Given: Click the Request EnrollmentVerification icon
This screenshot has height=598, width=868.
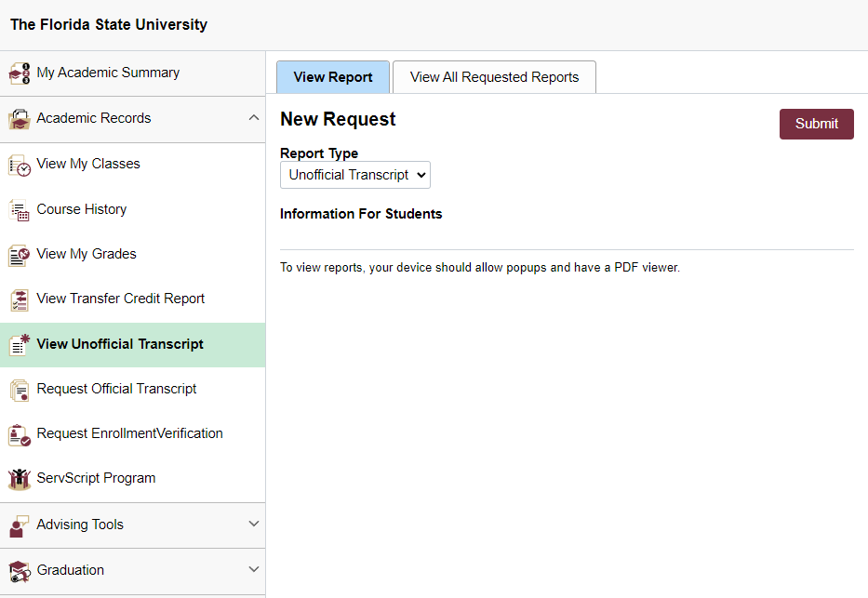Looking at the screenshot, I should (19, 433).
